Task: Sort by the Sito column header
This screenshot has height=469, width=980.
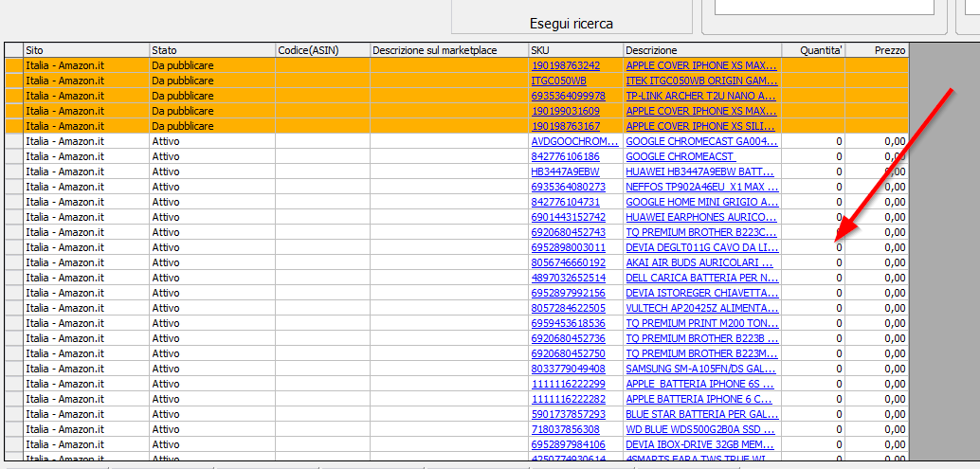Action: (86, 50)
